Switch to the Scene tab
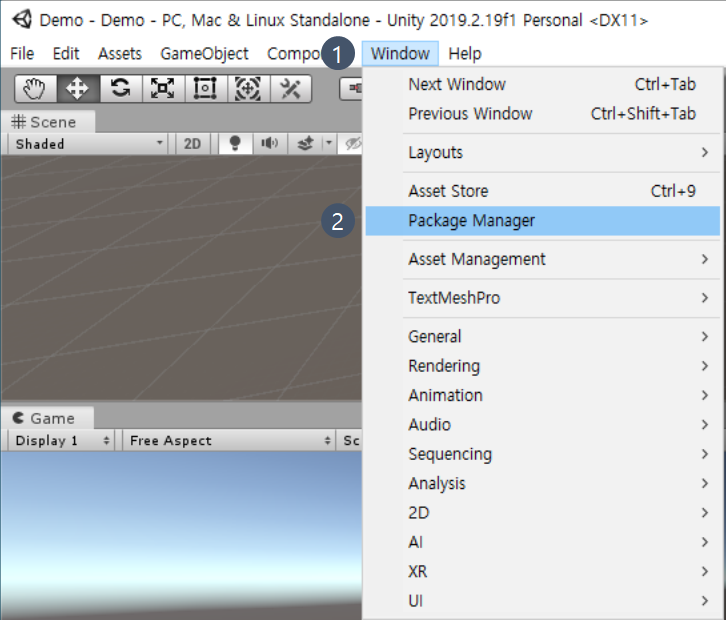726x620 pixels. click(48, 122)
